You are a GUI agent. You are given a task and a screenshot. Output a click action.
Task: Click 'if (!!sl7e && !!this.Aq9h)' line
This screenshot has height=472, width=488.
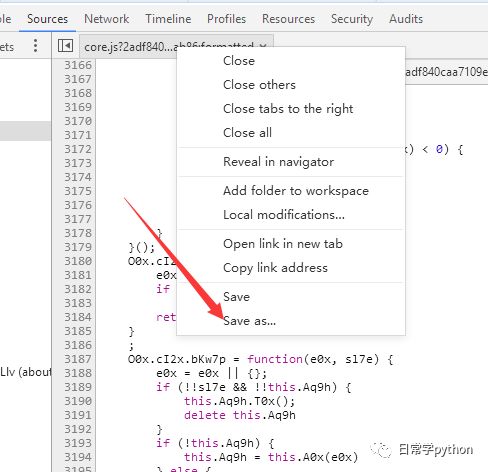tap(253, 387)
